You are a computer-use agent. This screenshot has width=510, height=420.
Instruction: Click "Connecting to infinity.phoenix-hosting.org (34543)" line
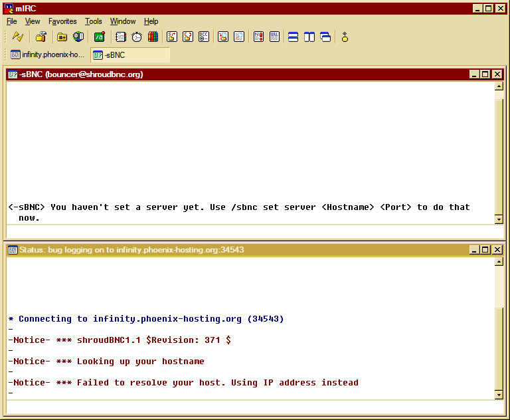point(146,319)
